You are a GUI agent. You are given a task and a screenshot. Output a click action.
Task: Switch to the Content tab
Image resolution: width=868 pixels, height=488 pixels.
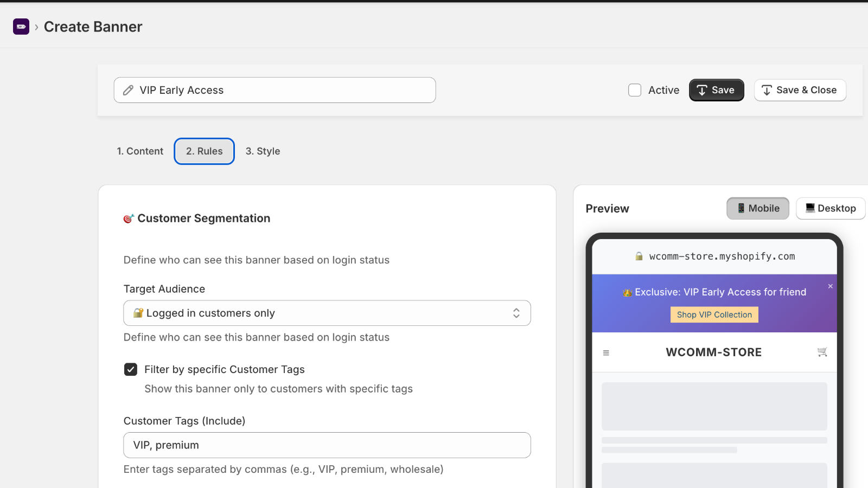pos(139,151)
